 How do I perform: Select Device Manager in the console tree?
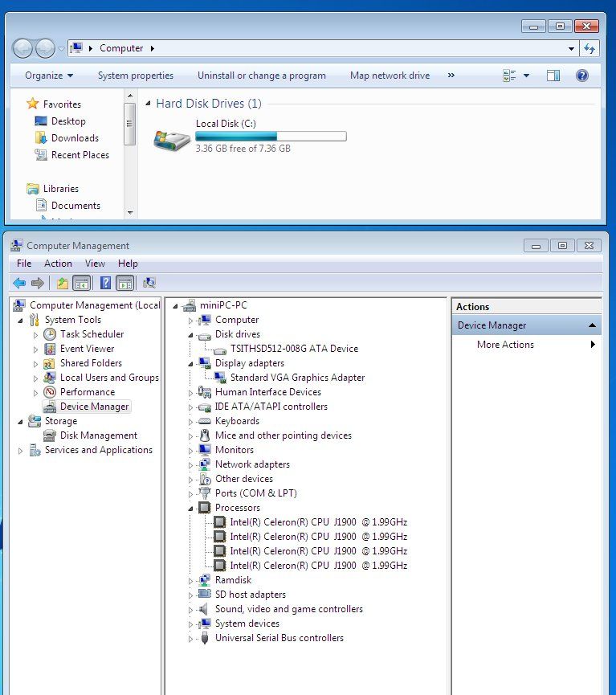[94, 407]
